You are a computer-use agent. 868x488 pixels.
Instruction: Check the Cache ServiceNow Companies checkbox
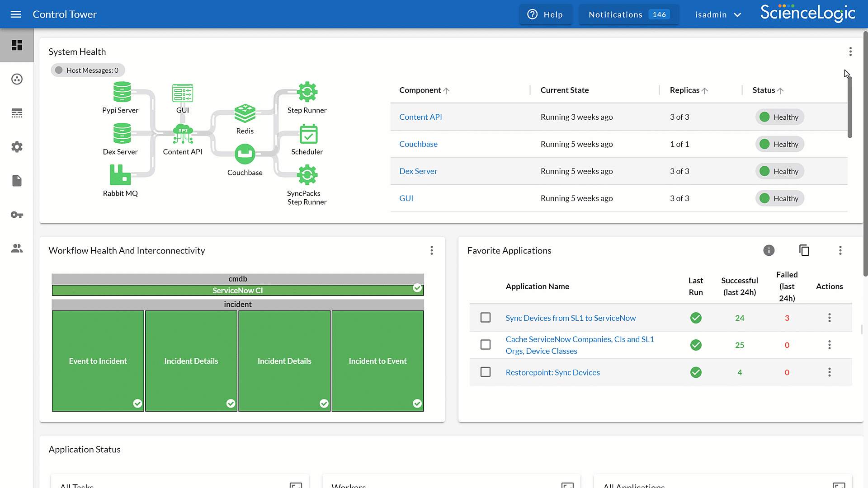pos(486,345)
